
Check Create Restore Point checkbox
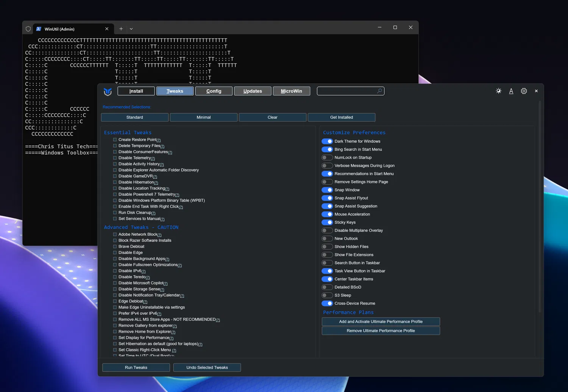coord(115,140)
